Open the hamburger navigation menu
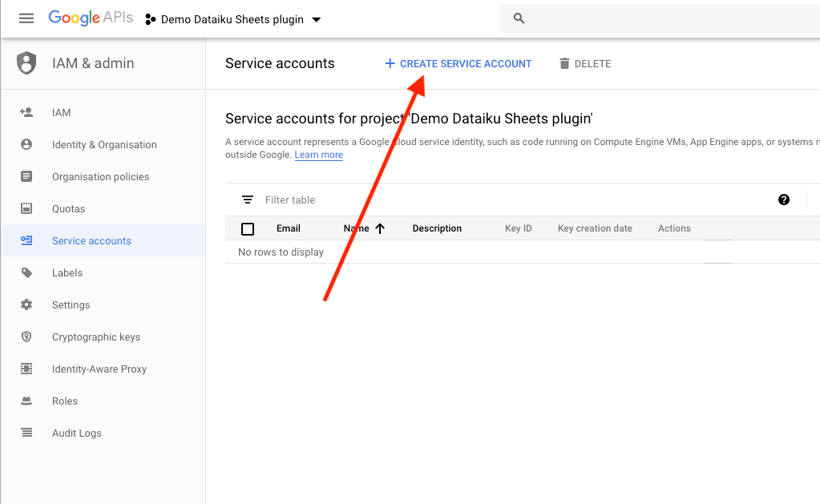820x504 pixels. [x=26, y=18]
